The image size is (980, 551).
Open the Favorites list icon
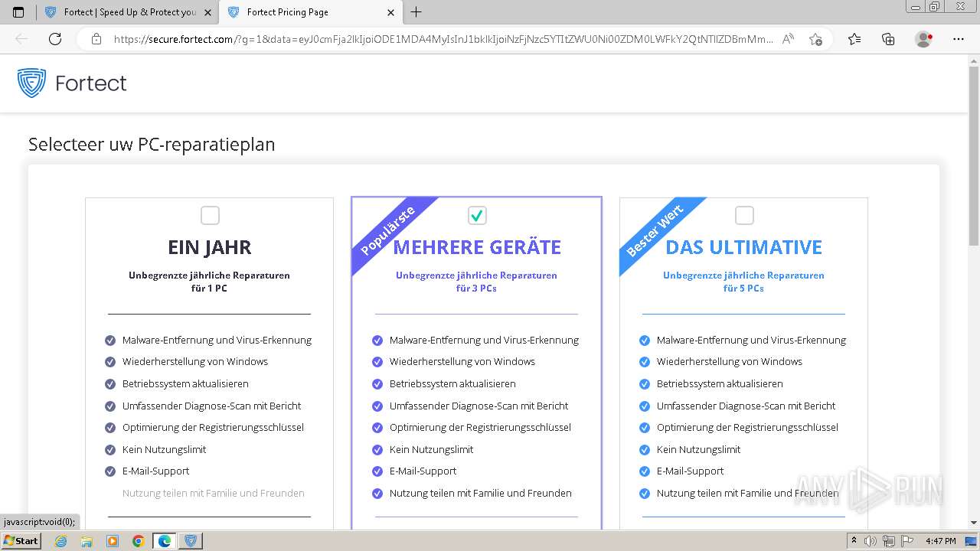[x=854, y=39]
